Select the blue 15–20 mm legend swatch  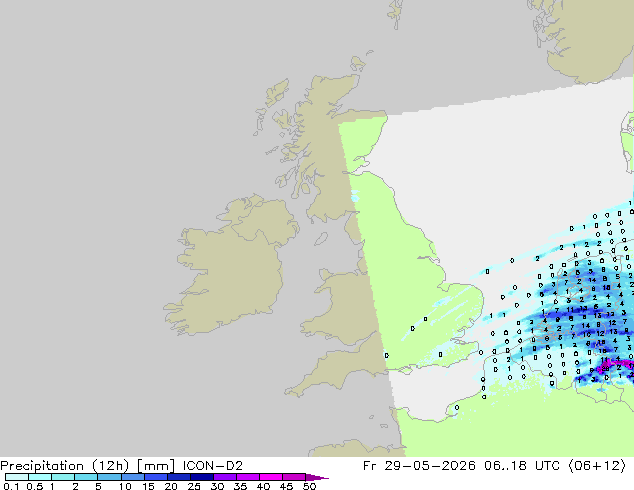(x=156, y=477)
